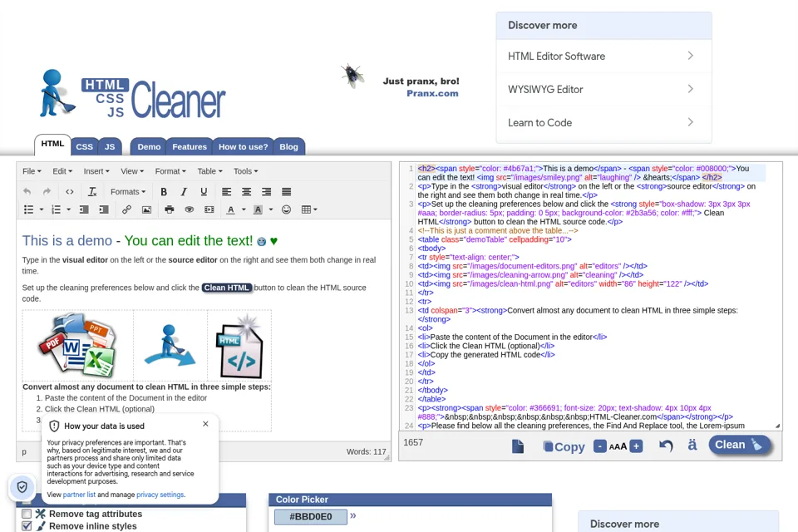Viewport: 798px width, 532px height.
Task: Open the Formats dropdown
Action: tap(128, 192)
